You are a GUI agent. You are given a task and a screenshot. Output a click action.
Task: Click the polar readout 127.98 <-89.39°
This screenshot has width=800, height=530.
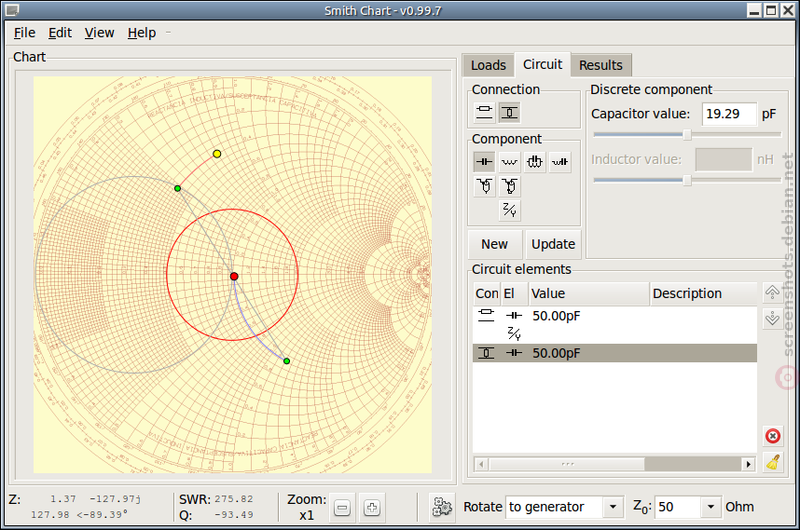[77, 514]
